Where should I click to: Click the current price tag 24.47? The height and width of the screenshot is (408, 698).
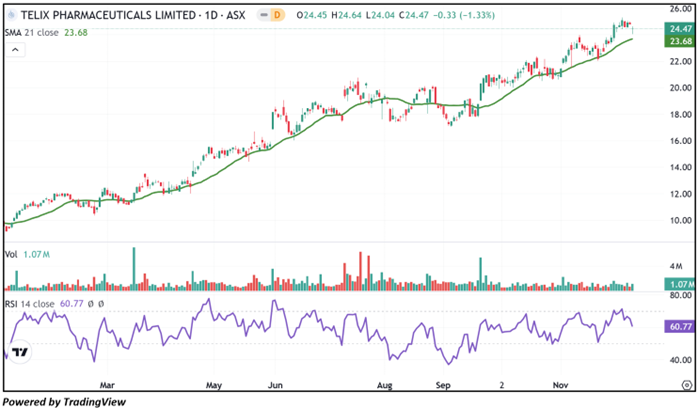point(681,29)
